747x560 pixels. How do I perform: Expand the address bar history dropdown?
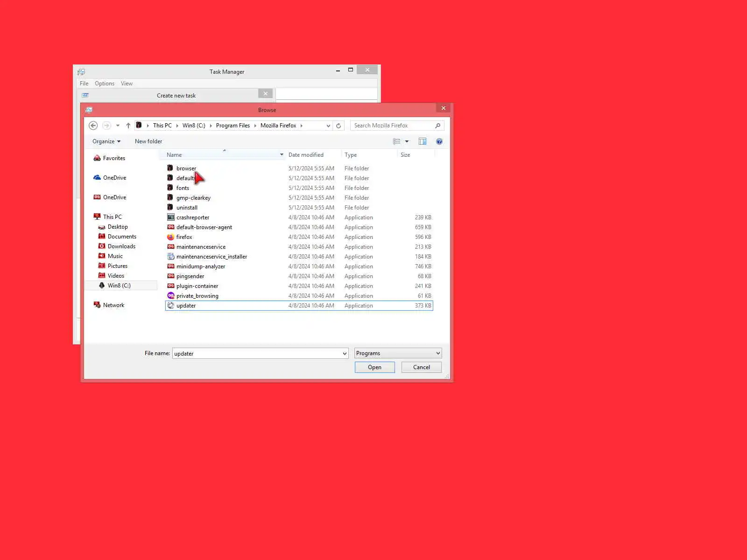pyautogui.click(x=328, y=126)
